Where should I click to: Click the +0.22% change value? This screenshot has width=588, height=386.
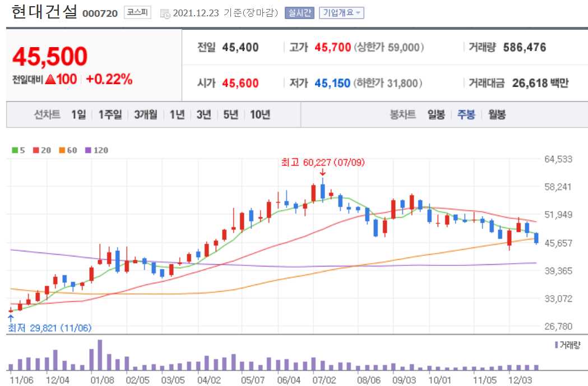pos(109,79)
